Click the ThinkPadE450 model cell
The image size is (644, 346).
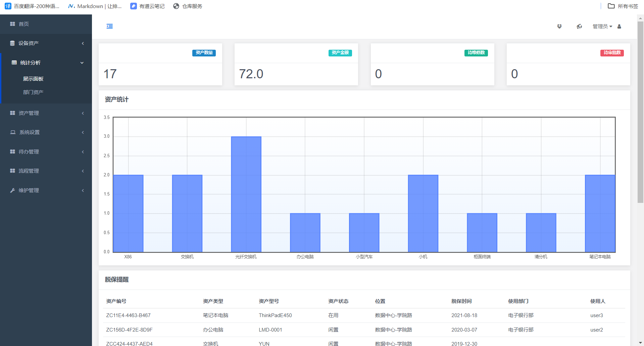[275, 315]
